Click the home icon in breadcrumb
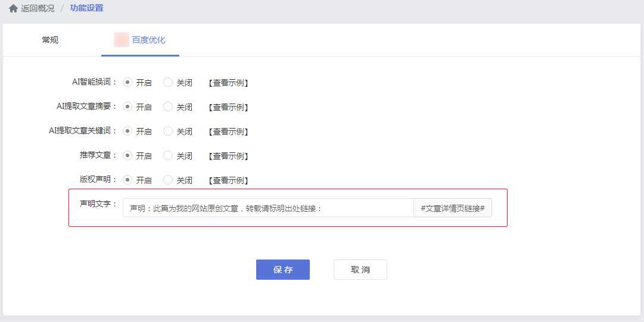644x322 pixels. pos(13,8)
